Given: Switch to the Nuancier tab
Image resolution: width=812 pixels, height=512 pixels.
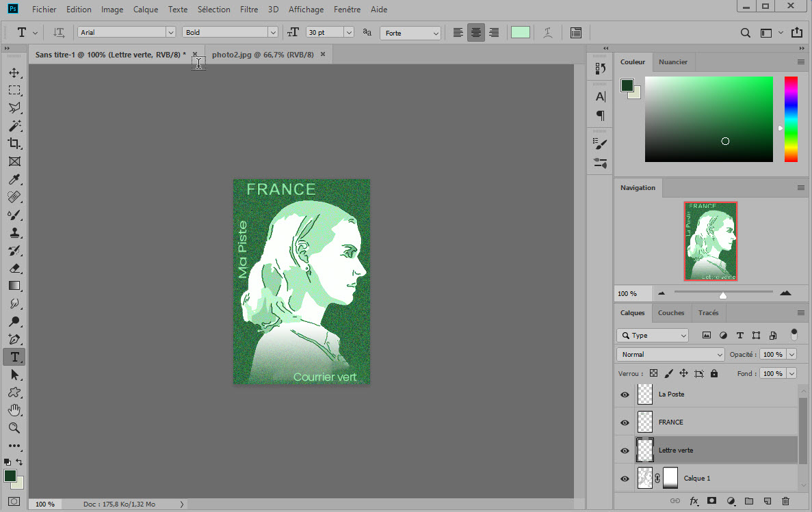Looking at the screenshot, I should pos(673,62).
